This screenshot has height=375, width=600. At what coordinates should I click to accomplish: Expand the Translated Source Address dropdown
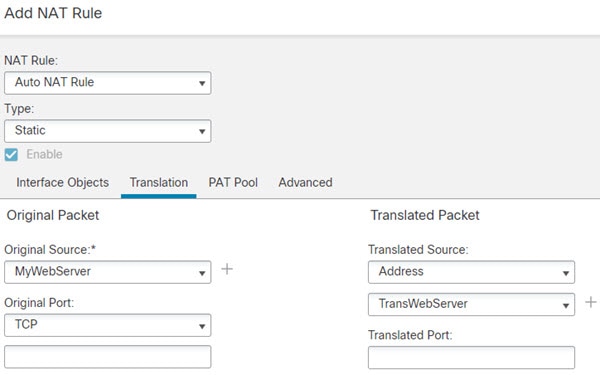tap(471, 272)
